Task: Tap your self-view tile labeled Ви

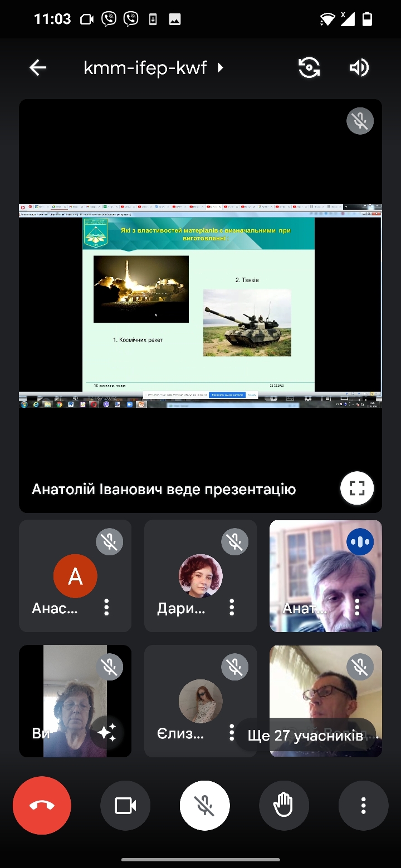Action: coord(75,701)
